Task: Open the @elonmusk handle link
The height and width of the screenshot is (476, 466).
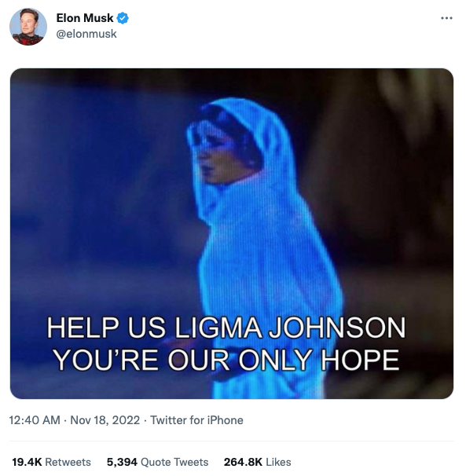Action: click(86, 34)
